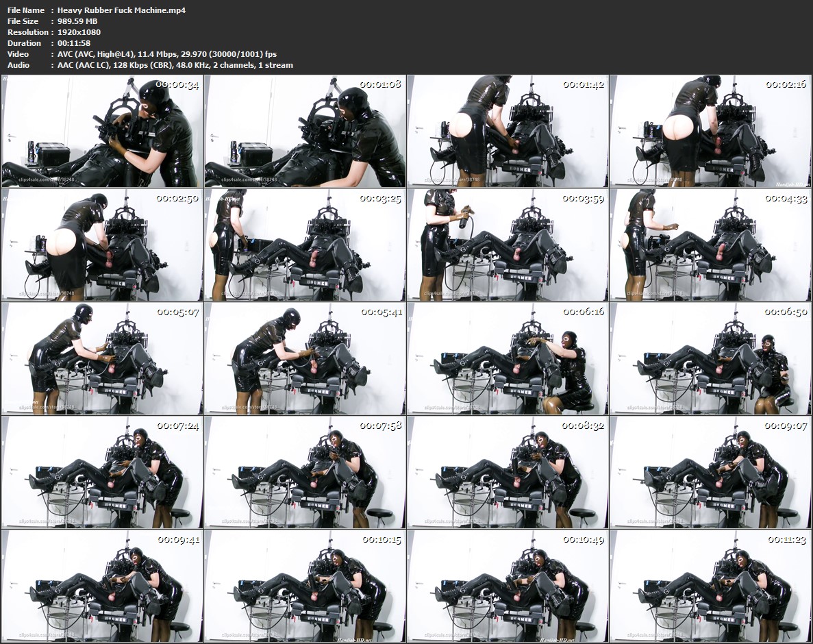Screen dimensions: 813x644
Task: Open the thumbnail marked 00:10:15
Action: pyautogui.click(x=305, y=585)
